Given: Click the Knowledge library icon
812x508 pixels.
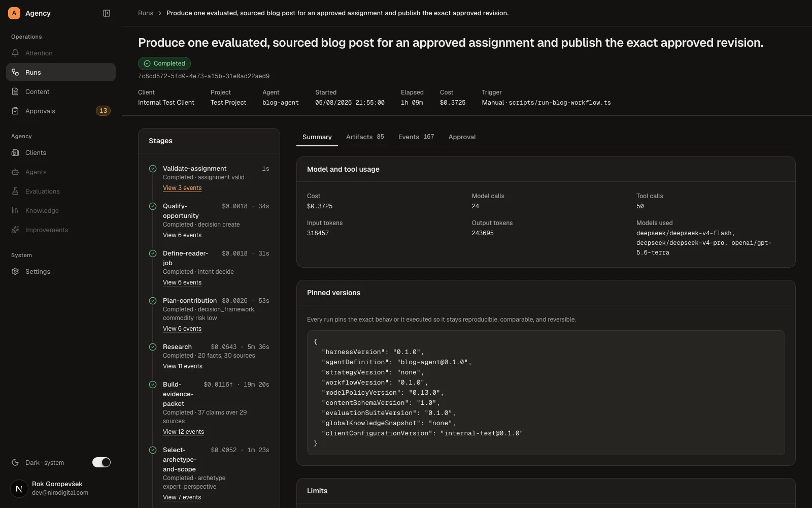Looking at the screenshot, I should pyautogui.click(x=15, y=210).
